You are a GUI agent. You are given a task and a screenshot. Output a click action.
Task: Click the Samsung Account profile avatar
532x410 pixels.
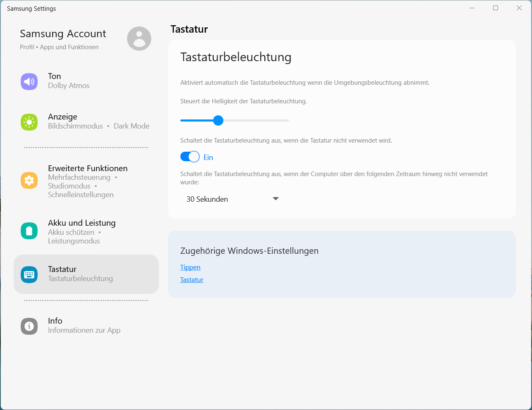tap(139, 39)
